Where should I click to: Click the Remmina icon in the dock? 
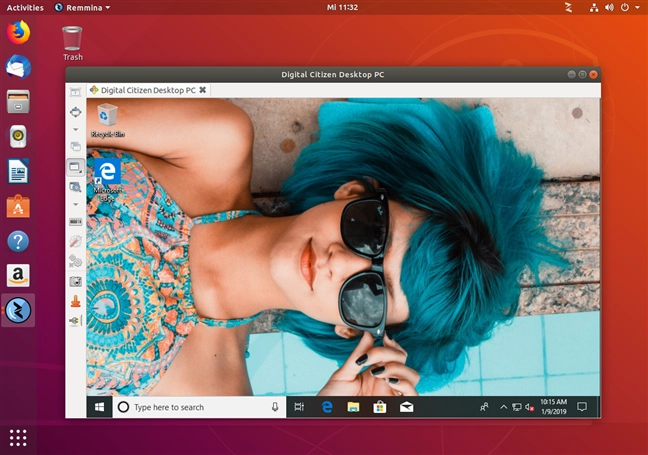[18, 310]
